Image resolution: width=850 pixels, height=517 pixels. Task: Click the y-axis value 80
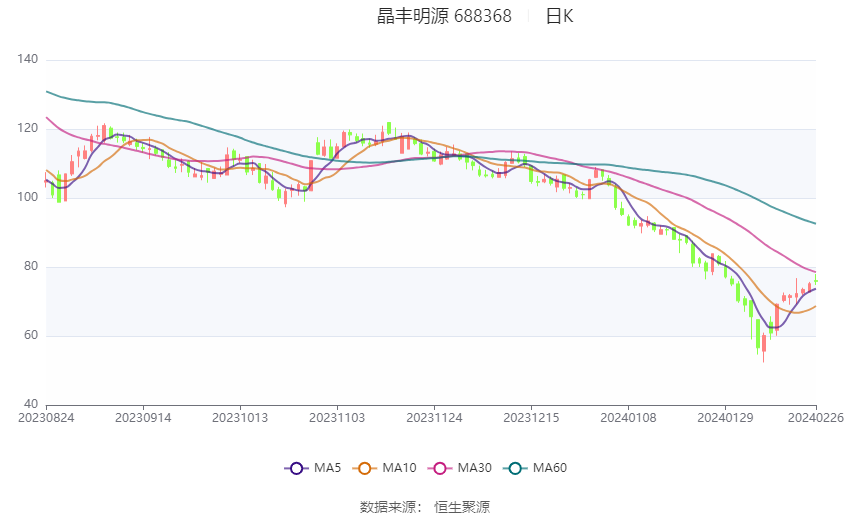click(x=31, y=266)
